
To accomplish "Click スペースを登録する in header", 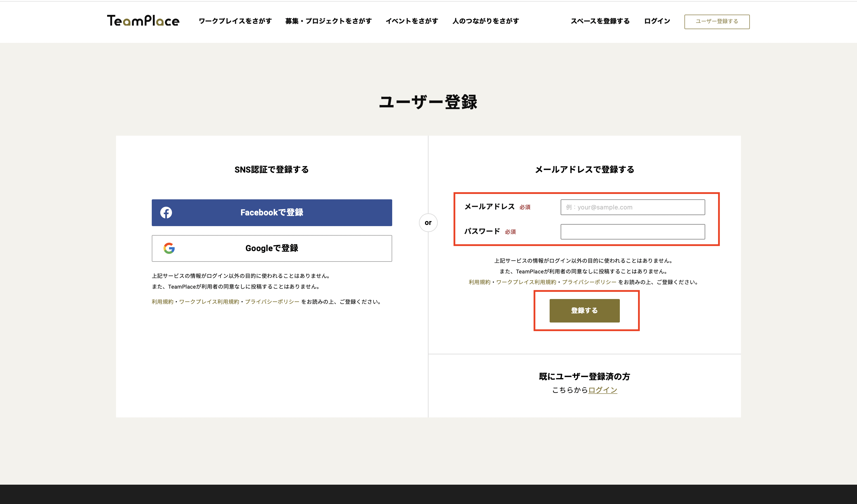I will (x=600, y=21).
